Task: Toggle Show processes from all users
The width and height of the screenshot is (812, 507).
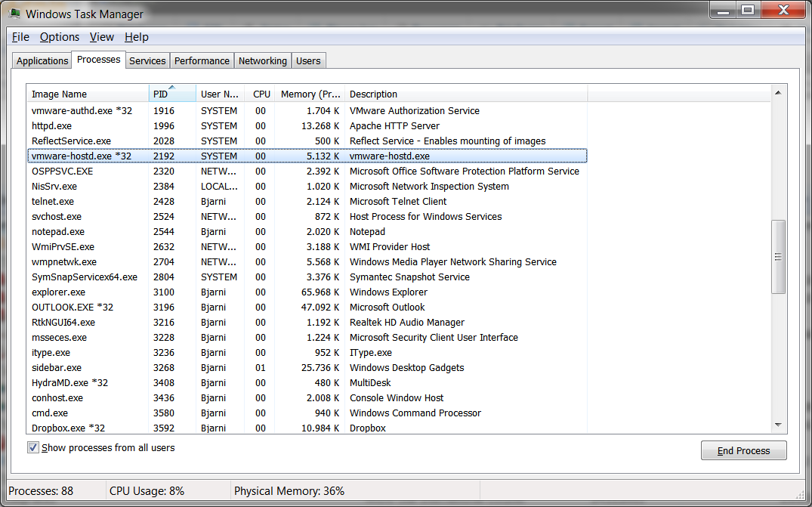Action: pos(32,447)
